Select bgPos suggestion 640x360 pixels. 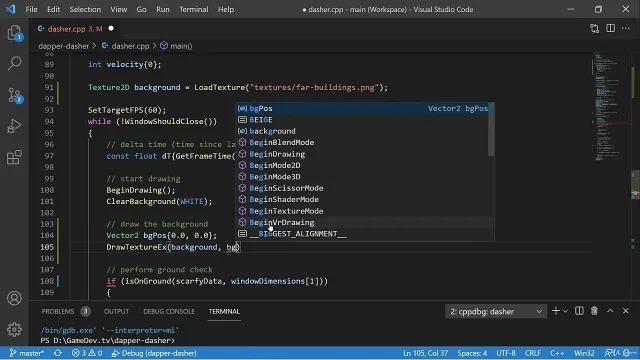(363, 108)
